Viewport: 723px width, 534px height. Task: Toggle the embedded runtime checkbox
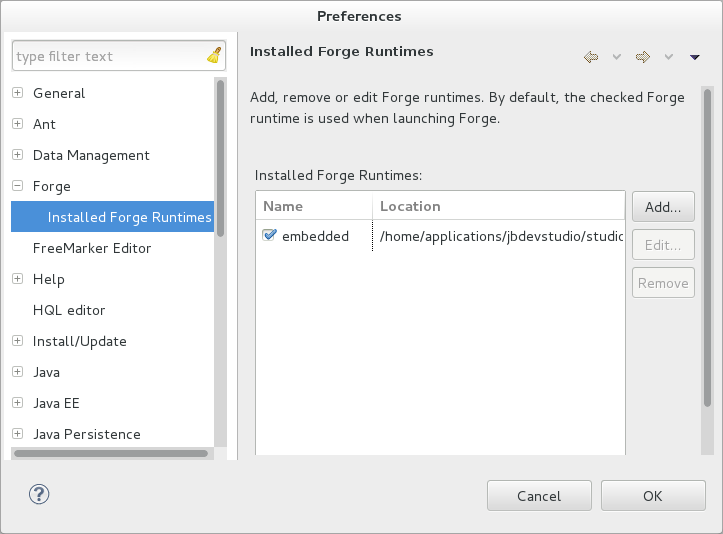pyautogui.click(x=269, y=236)
